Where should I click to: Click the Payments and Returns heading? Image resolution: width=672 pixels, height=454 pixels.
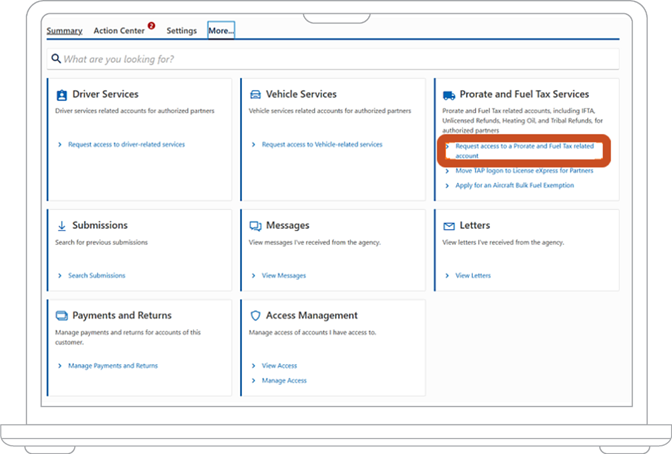click(x=122, y=316)
